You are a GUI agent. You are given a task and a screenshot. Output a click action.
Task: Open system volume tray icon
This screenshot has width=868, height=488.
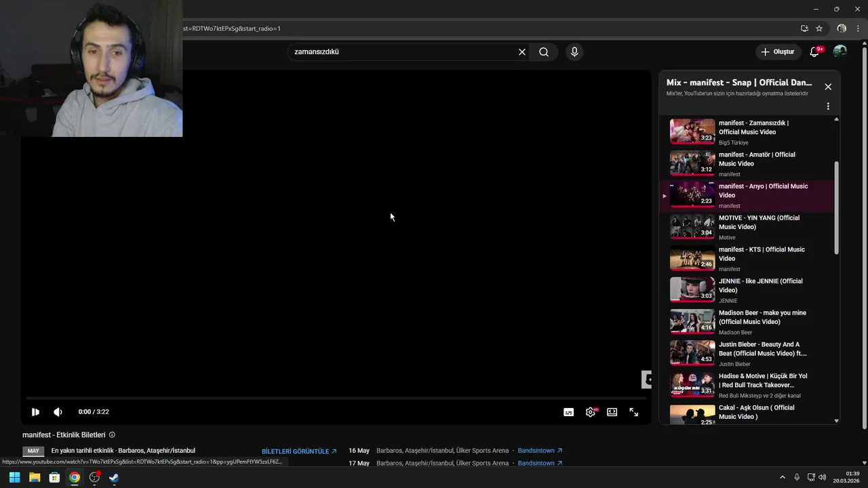pyautogui.click(x=823, y=477)
